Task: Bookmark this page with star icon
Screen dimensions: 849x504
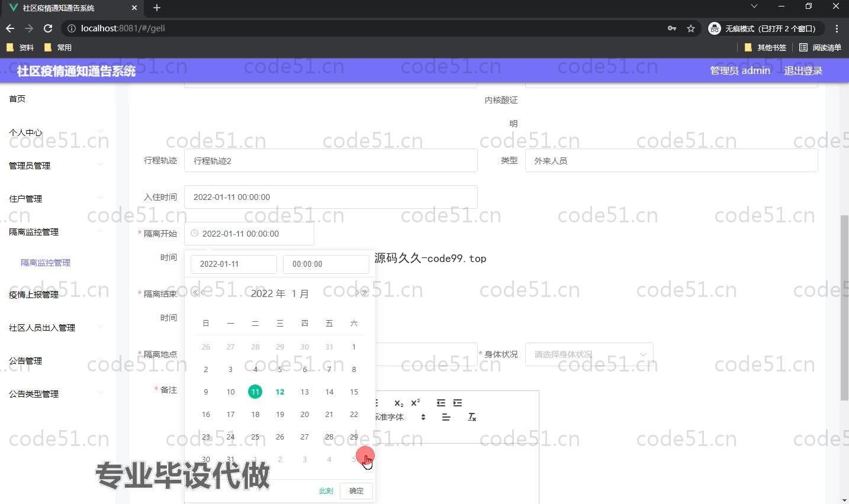Action: (x=690, y=28)
